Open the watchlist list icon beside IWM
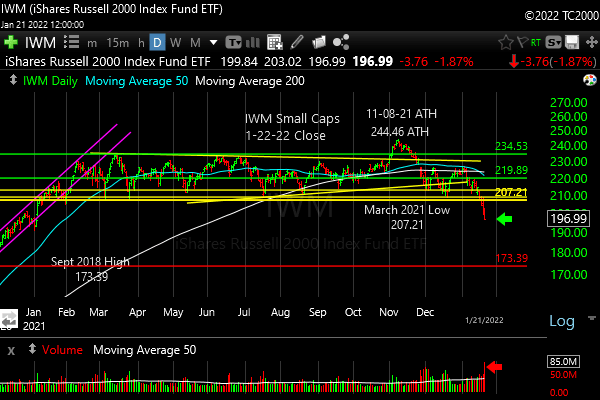The width and height of the screenshot is (600, 400). (x=71, y=42)
